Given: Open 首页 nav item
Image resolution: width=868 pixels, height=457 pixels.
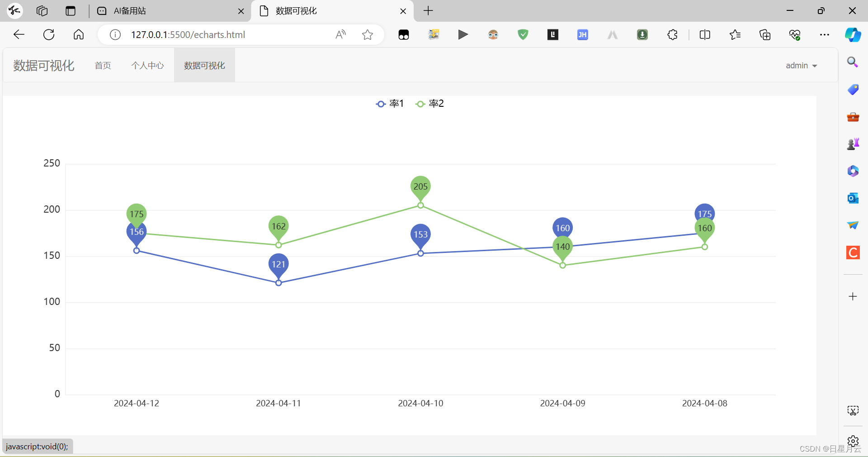Looking at the screenshot, I should (103, 66).
